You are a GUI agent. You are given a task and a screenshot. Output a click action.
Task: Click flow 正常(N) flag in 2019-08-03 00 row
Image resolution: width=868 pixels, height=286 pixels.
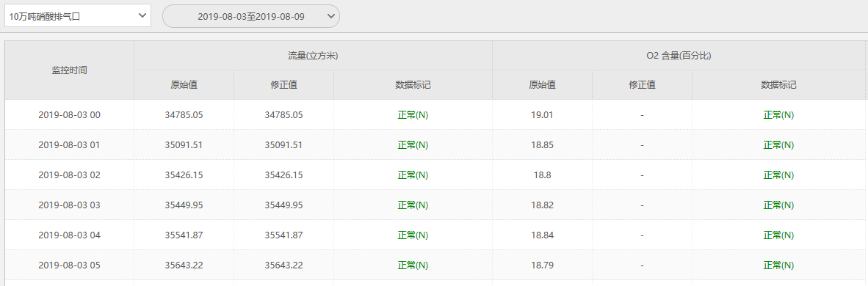pos(413,115)
